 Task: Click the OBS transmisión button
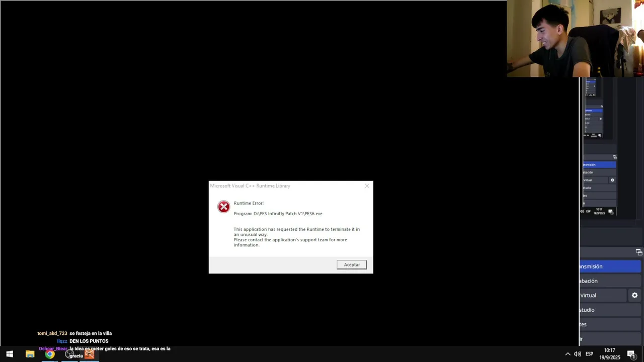point(611,266)
